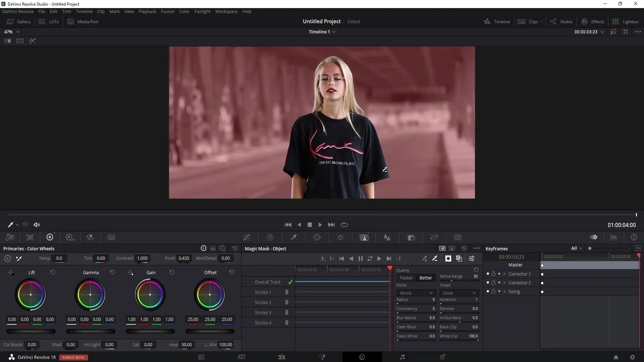Click the Overall Track checkmark toggle
Image resolution: width=644 pixels, height=362 pixels.
pos(290,282)
